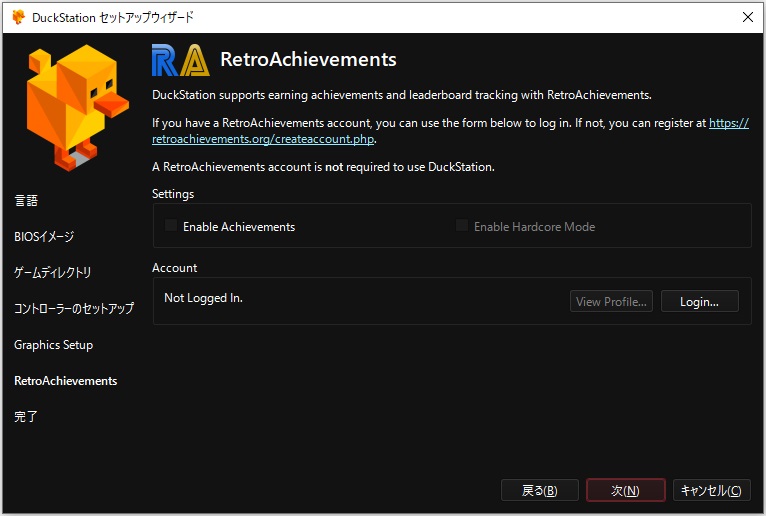The width and height of the screenshot is (766, 516).
Task: Open コントローラーのセットアップ step
Action: 74,308
